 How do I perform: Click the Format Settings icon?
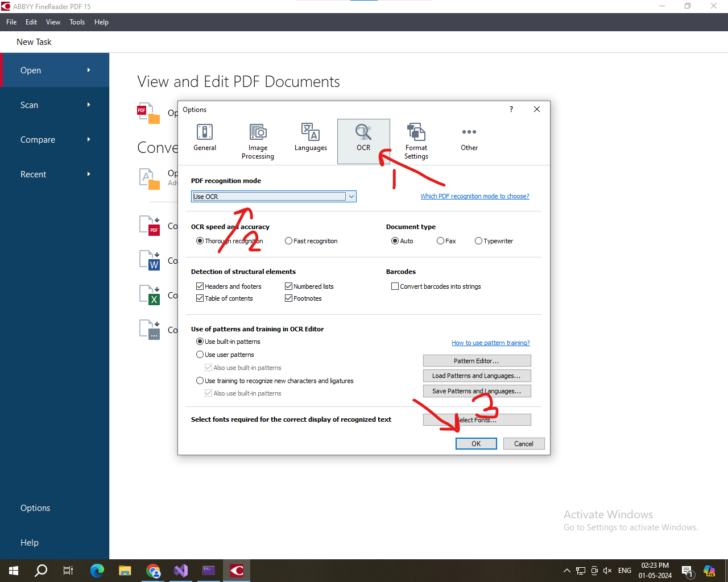click(416, 132)
